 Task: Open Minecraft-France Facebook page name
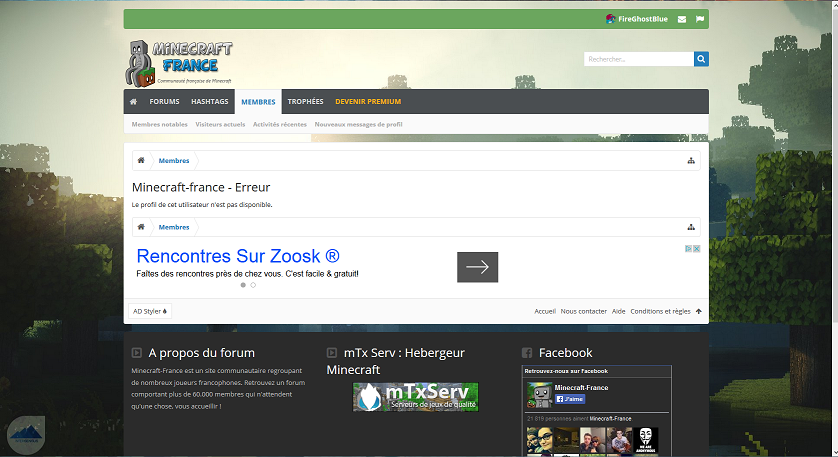[581, 388]
